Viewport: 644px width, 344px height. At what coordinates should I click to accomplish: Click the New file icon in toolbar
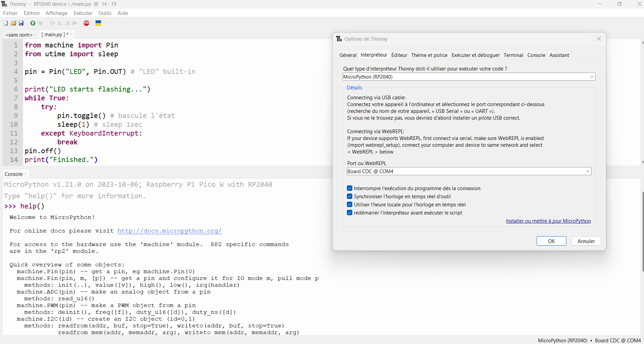pos(6,23)
